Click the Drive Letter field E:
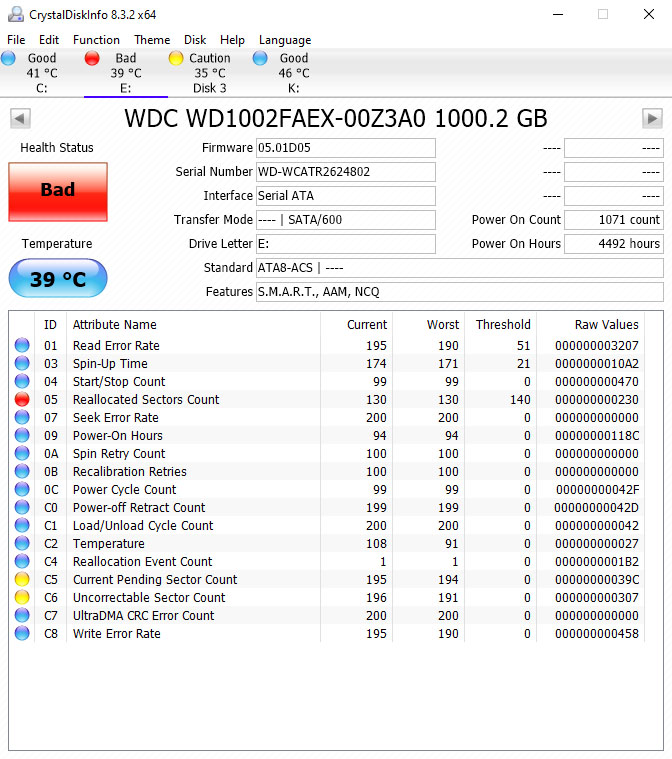This screenshot has height=759, width=672. [346, 243]
